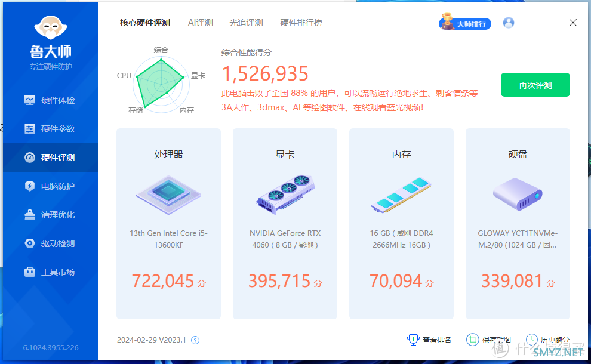Viewport: 591px width, 364px height.
Task: Click the 内存 card heading
Action: click(x=401, y=154)
